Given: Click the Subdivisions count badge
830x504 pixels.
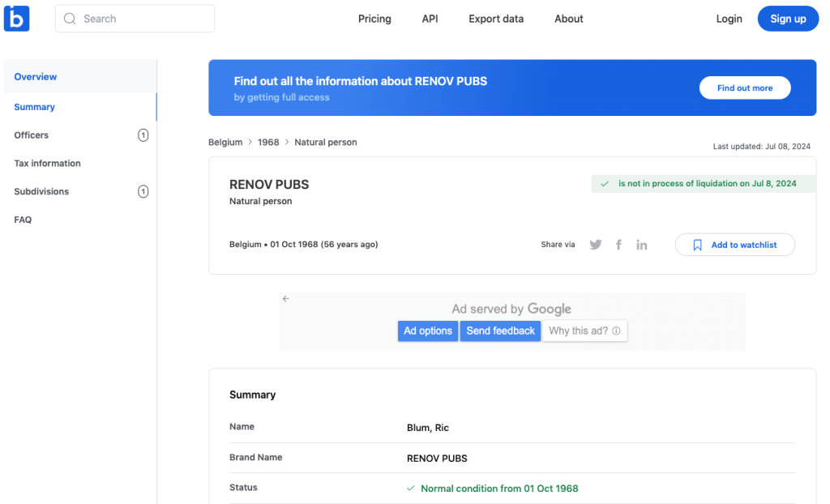Looking at the screenshot, I should point(143,192).
